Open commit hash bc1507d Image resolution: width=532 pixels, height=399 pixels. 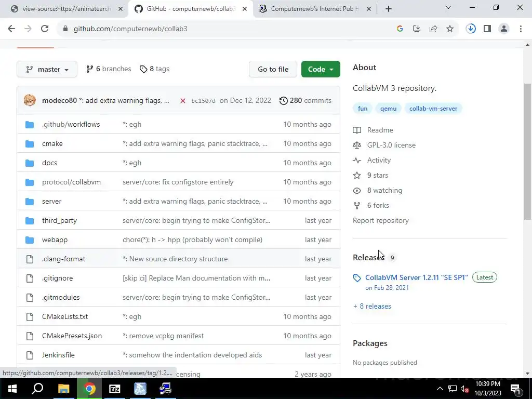pos(203,101)
